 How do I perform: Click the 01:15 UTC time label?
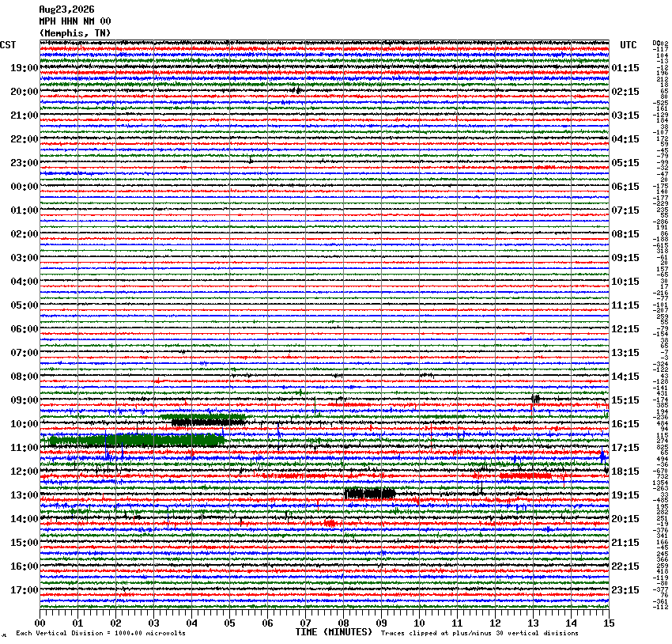tap(625, 68)
